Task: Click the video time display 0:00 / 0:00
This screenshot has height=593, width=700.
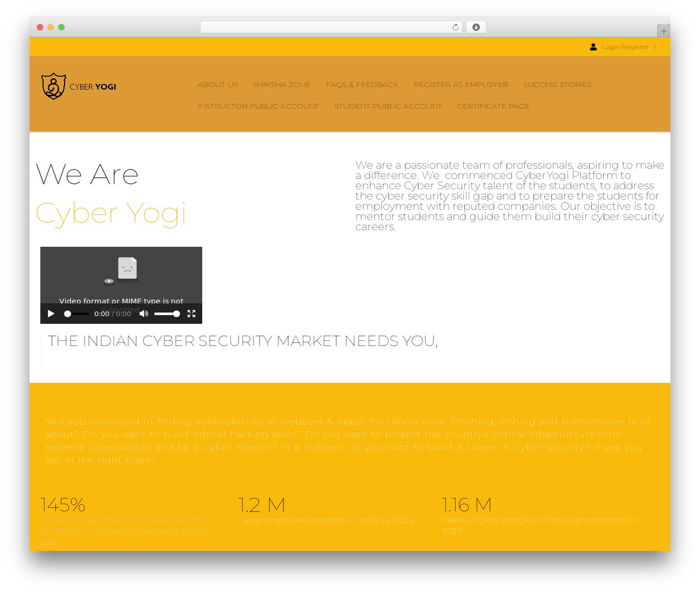Action: click(x=113, y=313)
